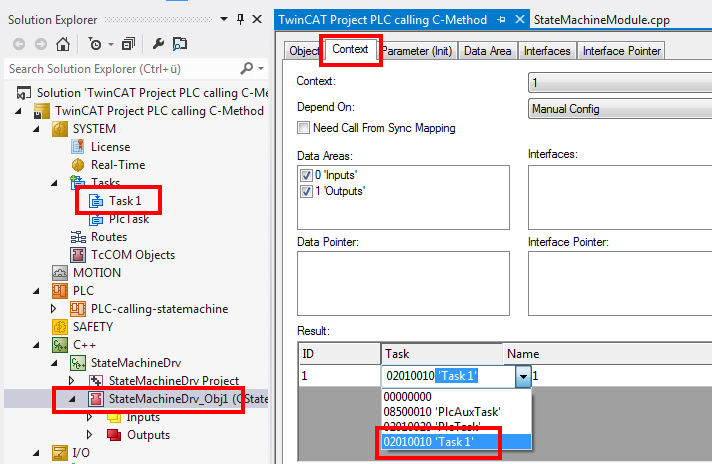712x464 pixels.
Task: Open Solution Explorer window position menu
Action: (x=224, y=20)
